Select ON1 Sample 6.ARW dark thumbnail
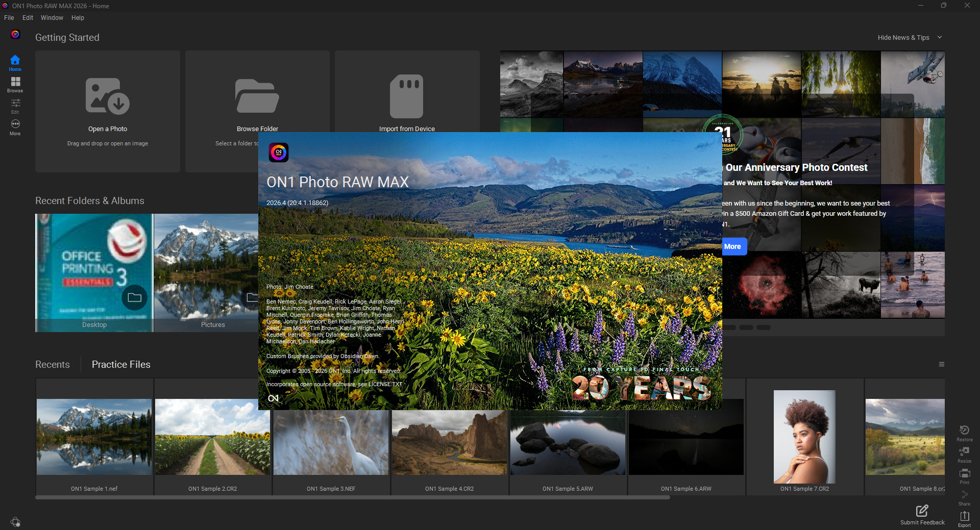 tap(687, 437)
